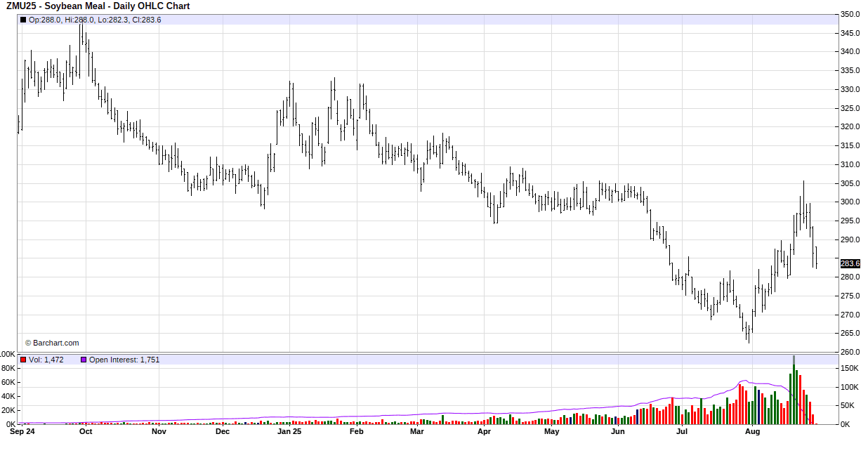Click the 295.0 price axis label
This screenshot has width=868, height=453.
(850, 221)
